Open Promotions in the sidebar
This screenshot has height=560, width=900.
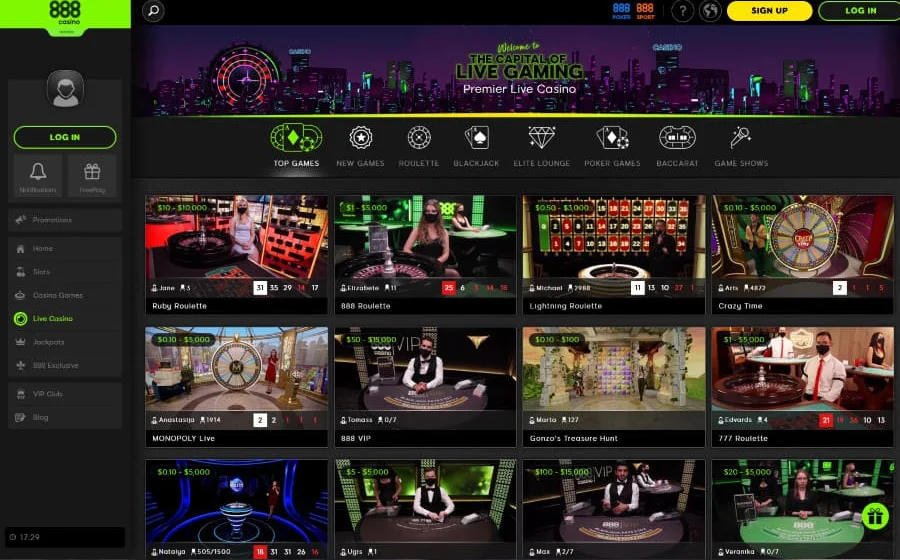pos(65,220)
